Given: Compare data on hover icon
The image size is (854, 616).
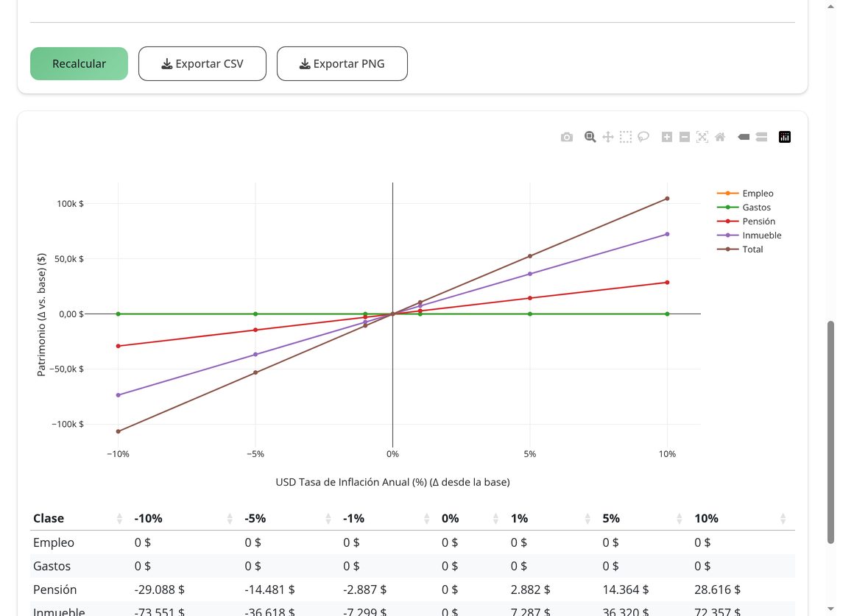Looking at the screenshot, I should (x=761, y=137).
